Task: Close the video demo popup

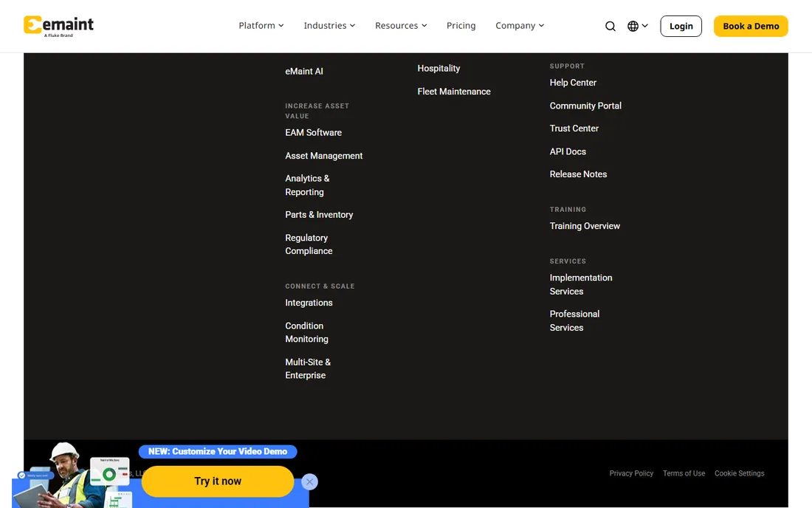Action: [309, 481]
